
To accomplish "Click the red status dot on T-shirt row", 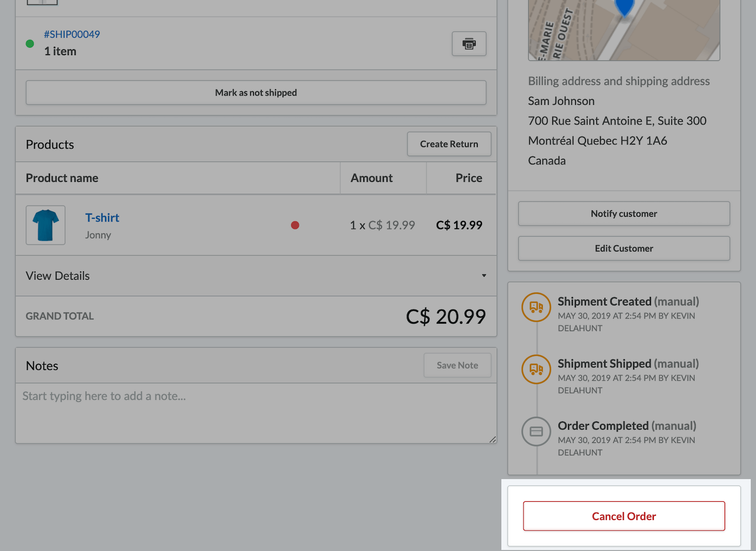I will [295, 225].
